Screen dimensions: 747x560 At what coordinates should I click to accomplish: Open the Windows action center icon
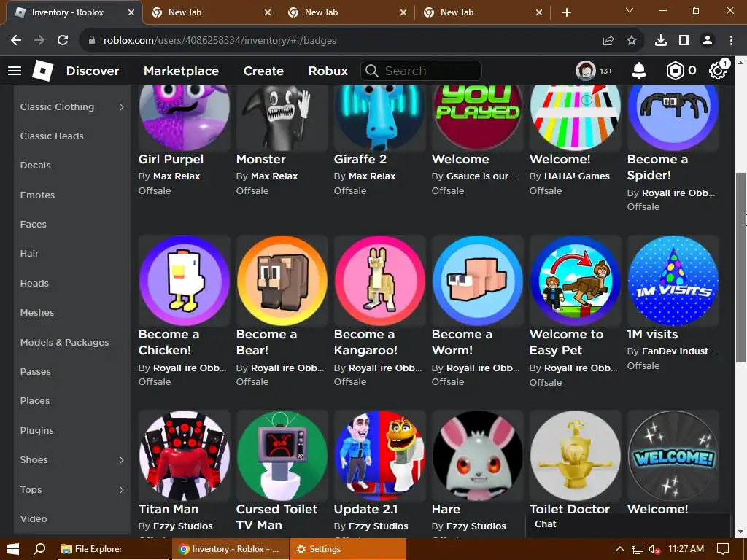tap(723, 549)
